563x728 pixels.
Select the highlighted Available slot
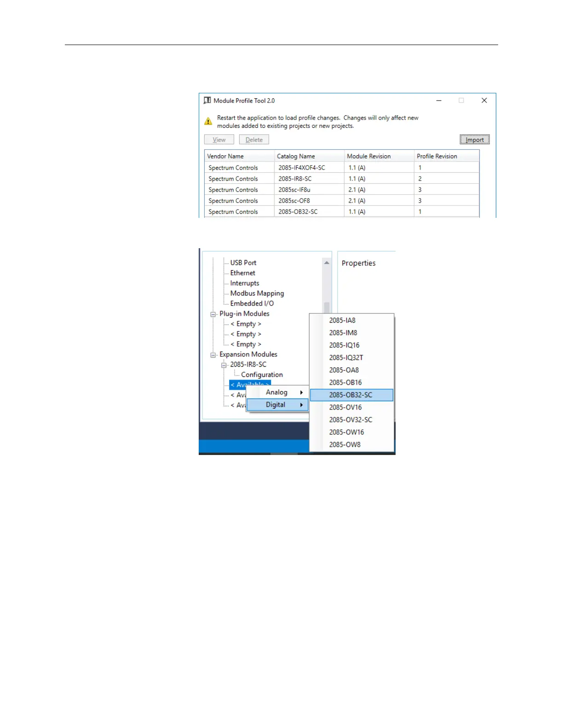point(250,384)
